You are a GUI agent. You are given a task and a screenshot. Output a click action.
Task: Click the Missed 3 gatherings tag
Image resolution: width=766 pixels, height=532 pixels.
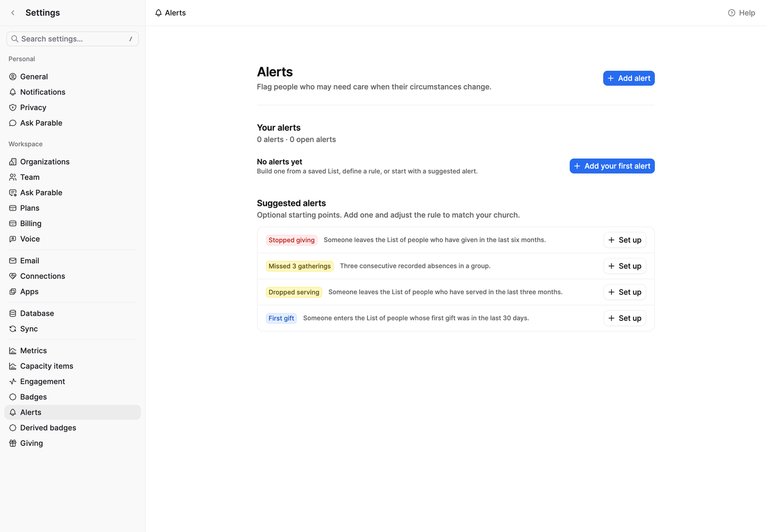coord(299,266)
